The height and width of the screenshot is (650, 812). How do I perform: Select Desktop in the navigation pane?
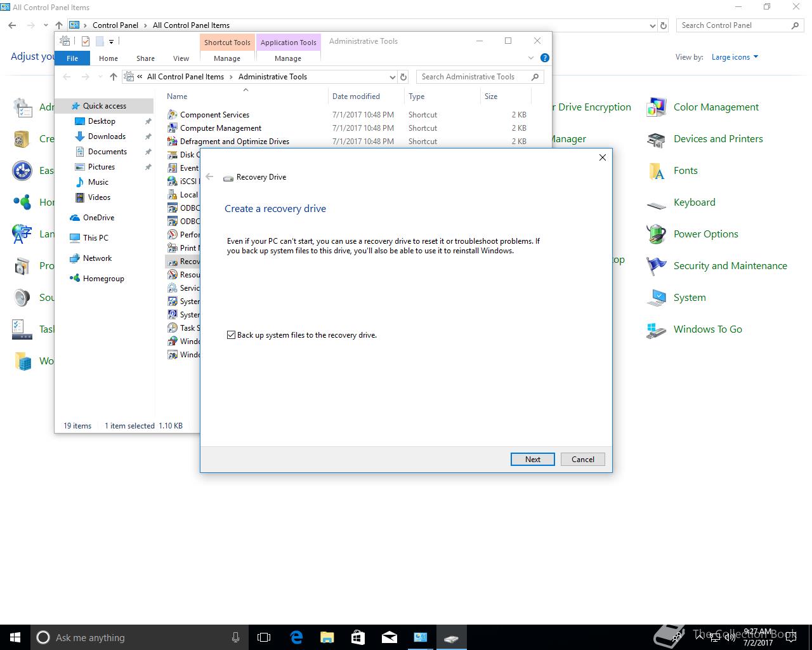101,121
